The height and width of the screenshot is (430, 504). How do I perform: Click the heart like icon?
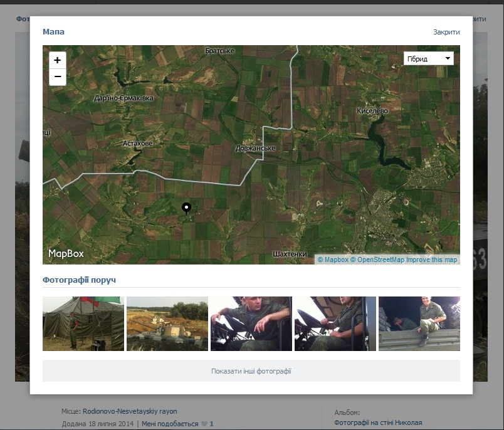coord(204,424)
